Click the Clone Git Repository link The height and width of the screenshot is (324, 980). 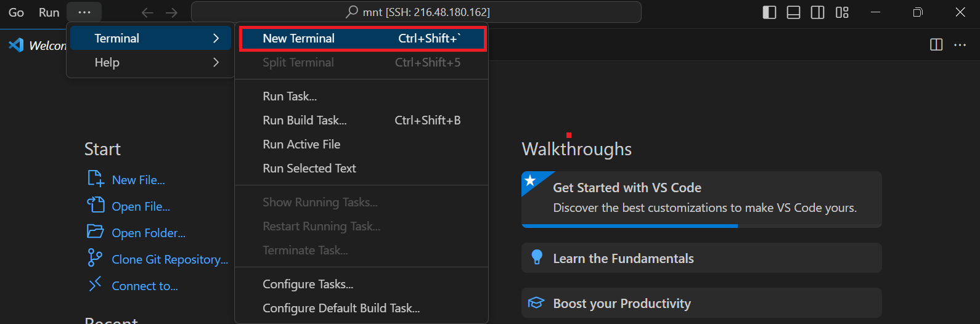coord(169,259)
